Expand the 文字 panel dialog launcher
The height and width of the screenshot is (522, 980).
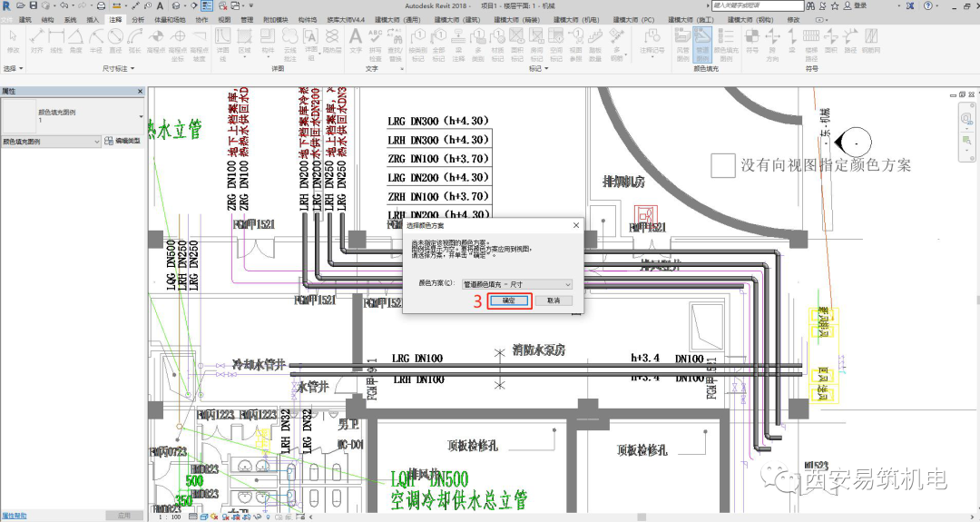402,69
